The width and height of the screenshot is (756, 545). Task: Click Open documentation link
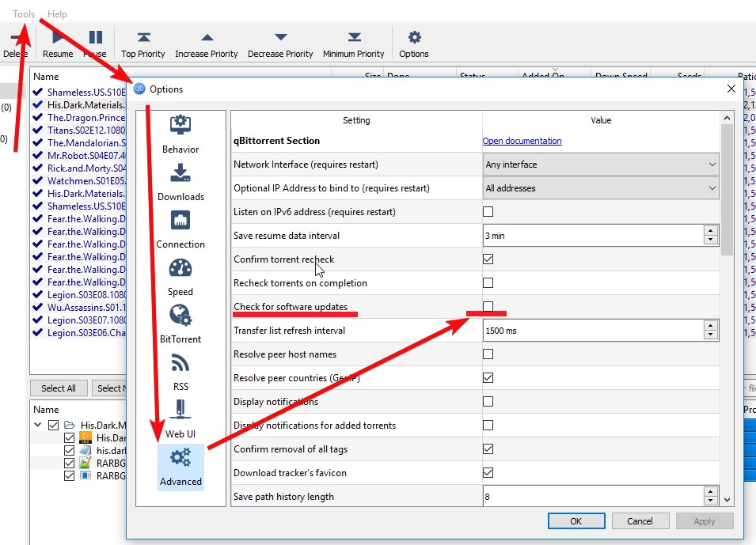click(x=522, y=141)
